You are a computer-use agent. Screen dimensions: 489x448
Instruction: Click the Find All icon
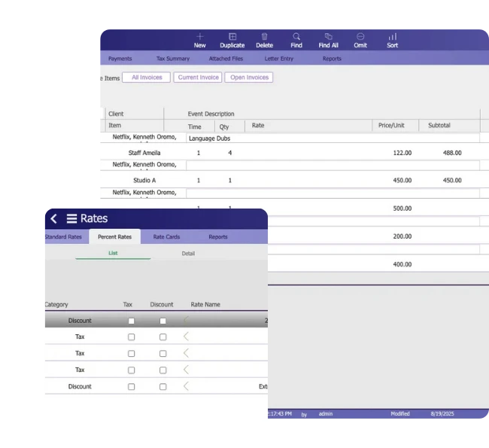click(329, 37)
